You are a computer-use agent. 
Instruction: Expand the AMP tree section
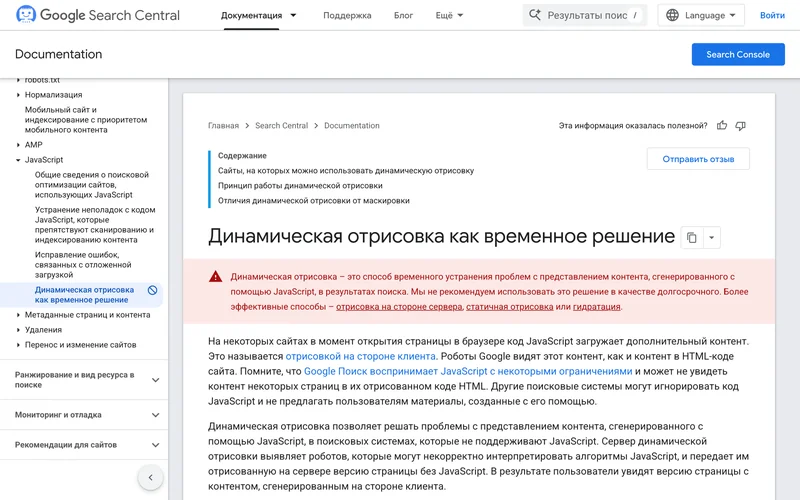click(18, 145)
